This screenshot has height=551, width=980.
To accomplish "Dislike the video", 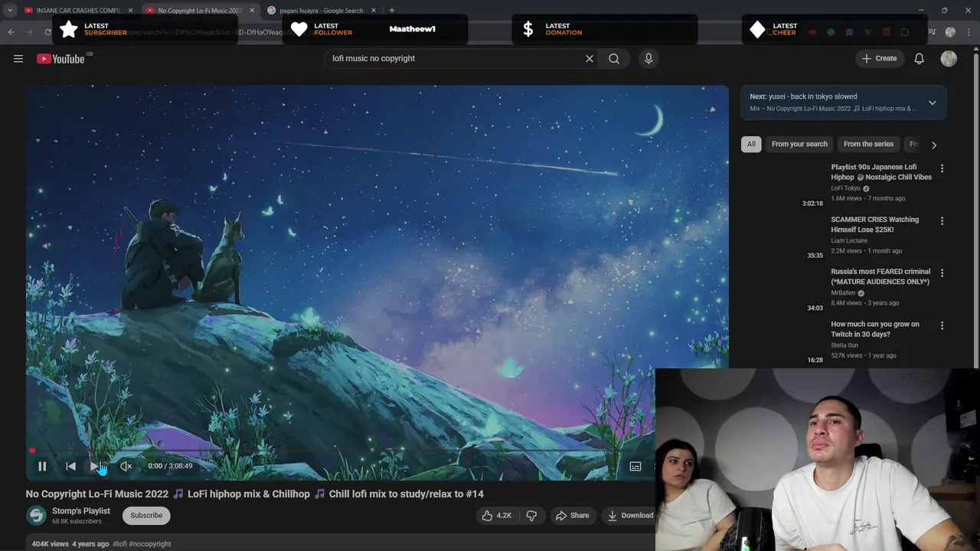I will [531, 516].
